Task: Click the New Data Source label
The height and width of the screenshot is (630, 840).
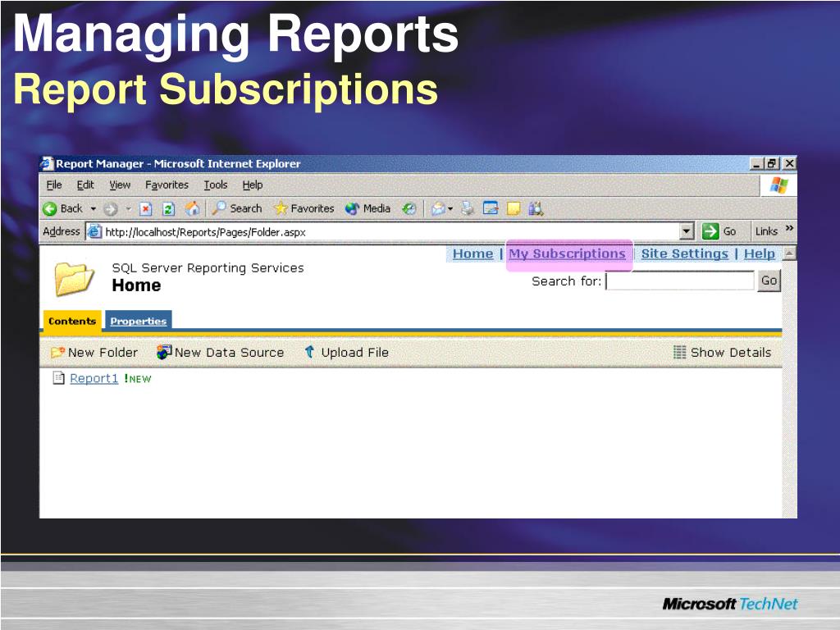Action: click(x=230, y=353)
